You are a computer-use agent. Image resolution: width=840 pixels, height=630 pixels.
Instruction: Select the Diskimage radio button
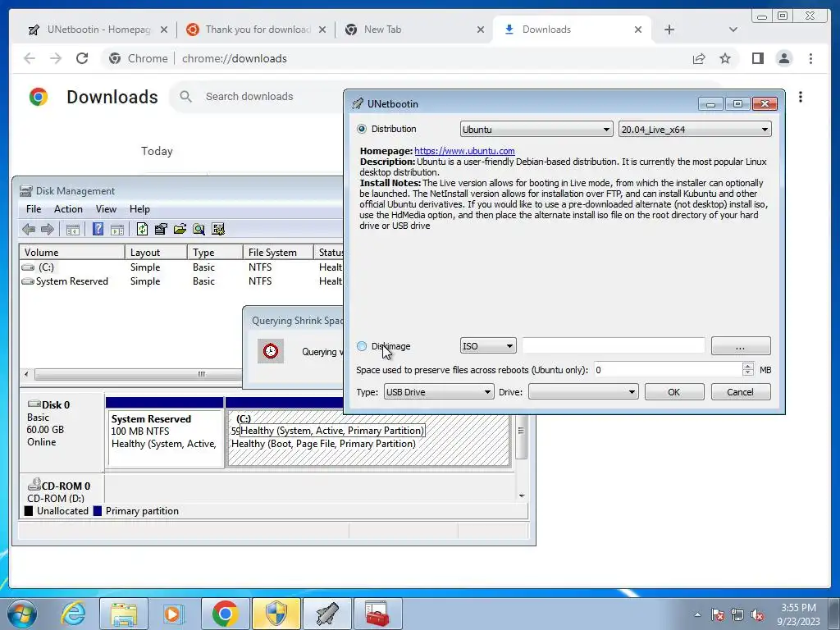click(x=362, y=346)
